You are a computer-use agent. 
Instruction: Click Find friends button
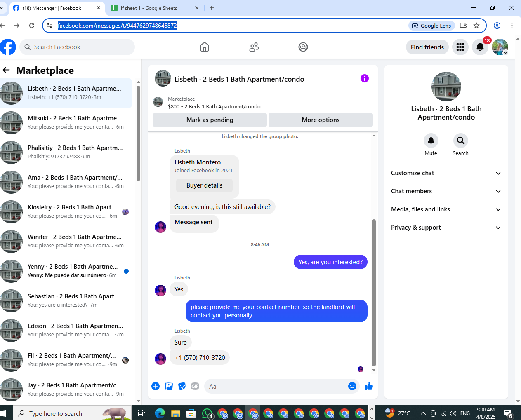point(427,47)
